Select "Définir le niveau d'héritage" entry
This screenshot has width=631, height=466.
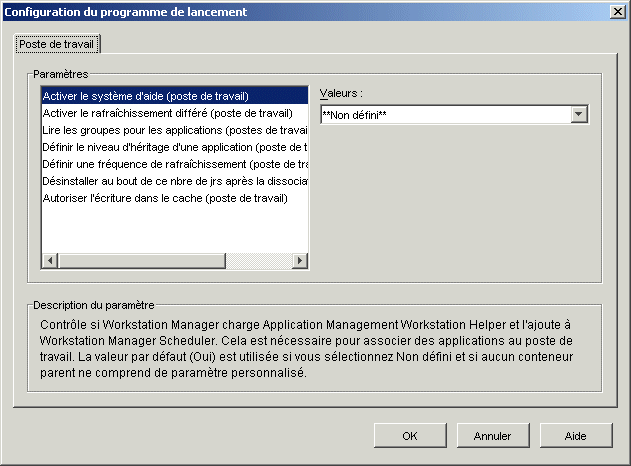[x=174, y=147]
